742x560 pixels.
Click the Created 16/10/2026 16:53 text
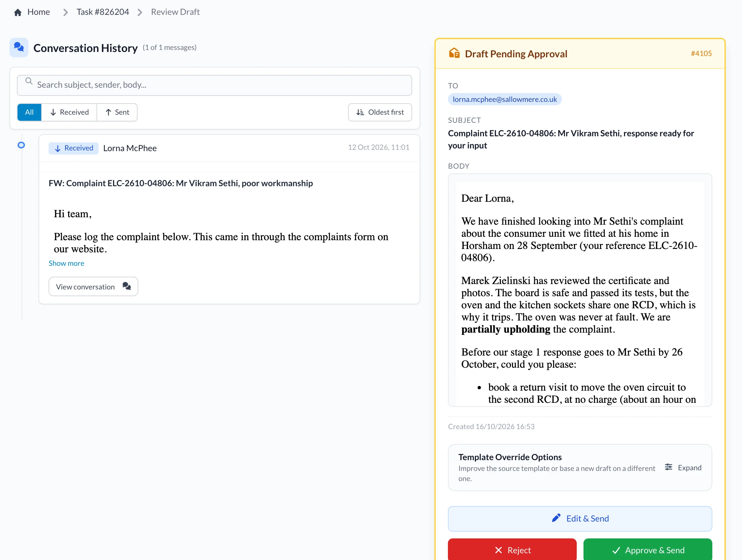click(491, 426)
